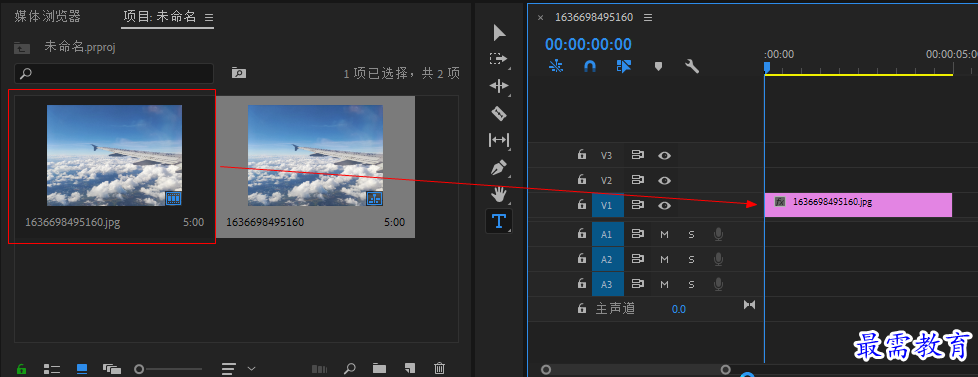Viewport: 978px width, 377px height.
Task: Toggle V1 sync lock
Action: pyautogui.click(x=637, y=204)
